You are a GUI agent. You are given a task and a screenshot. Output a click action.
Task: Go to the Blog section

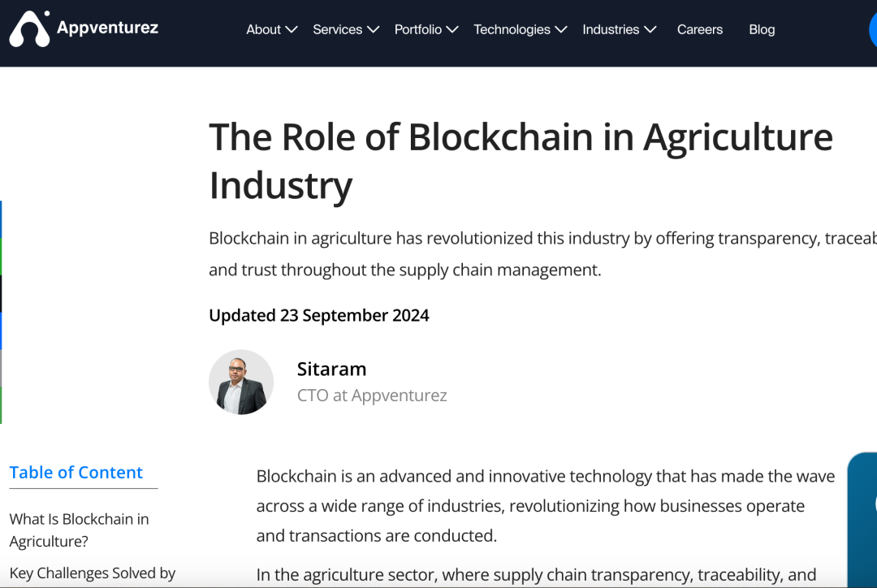[762, 30]
